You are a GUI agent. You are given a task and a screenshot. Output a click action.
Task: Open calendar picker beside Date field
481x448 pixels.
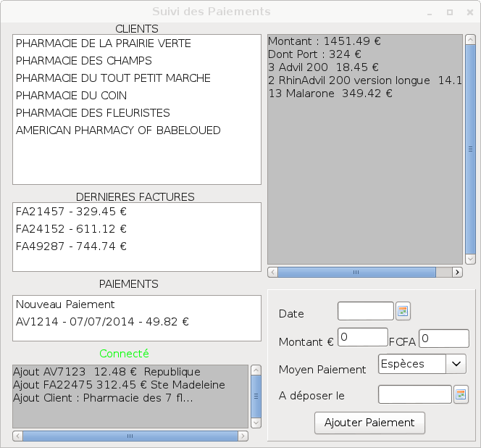click(403, 311)
